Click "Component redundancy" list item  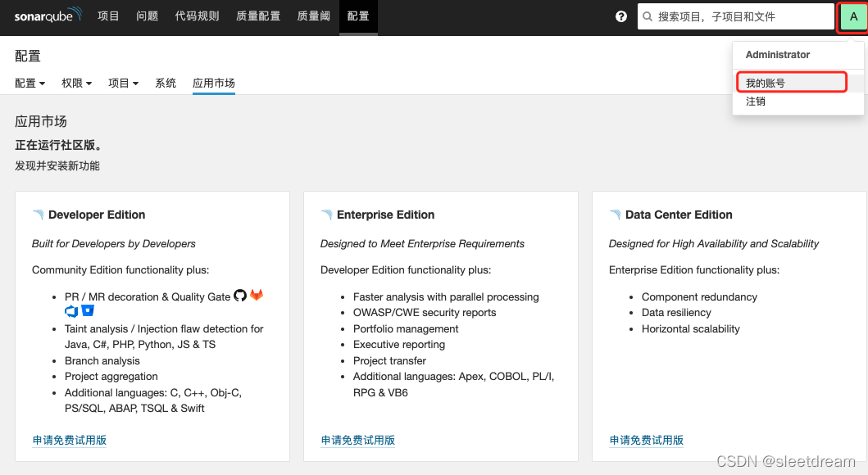699,297
